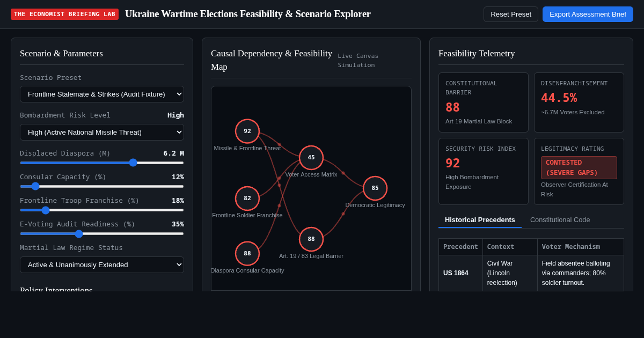This screenshot has width=644, height=338.
Task: Select the Diaspora Consular Capacity node
Action: coord(247,254)
